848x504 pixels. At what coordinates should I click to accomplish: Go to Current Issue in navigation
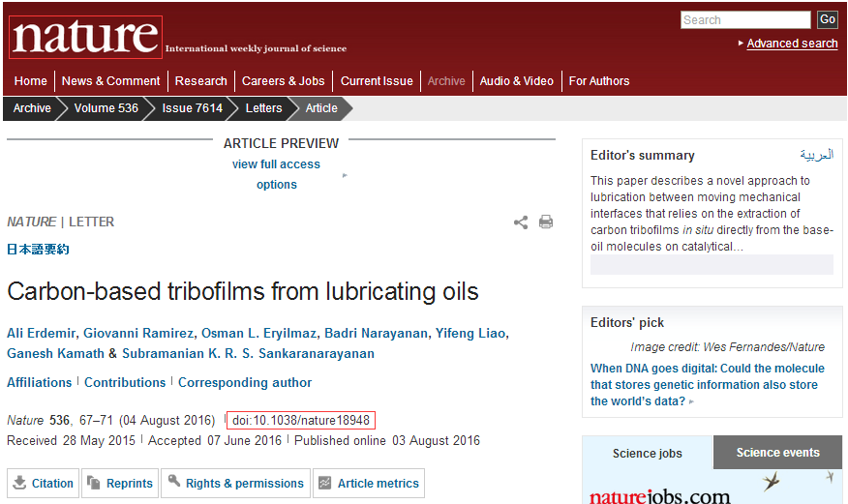377,81
